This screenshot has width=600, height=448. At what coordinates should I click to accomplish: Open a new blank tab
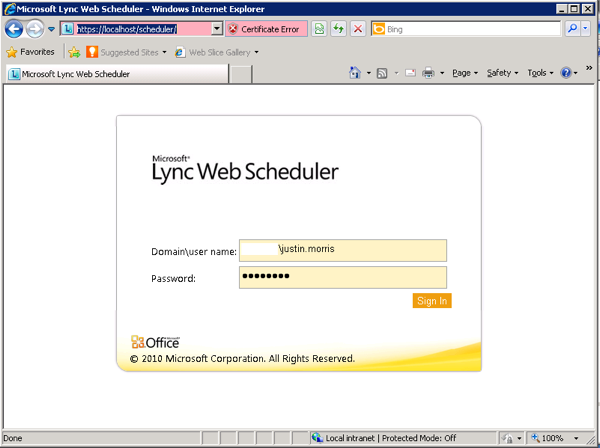pyautogui.click(x=241, y=74)
